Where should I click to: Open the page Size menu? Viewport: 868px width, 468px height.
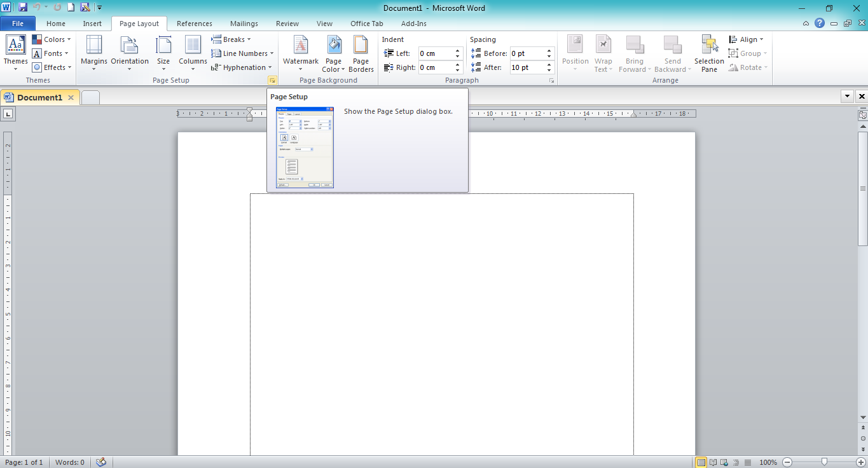pyautogui.click(x=163, y=54)
